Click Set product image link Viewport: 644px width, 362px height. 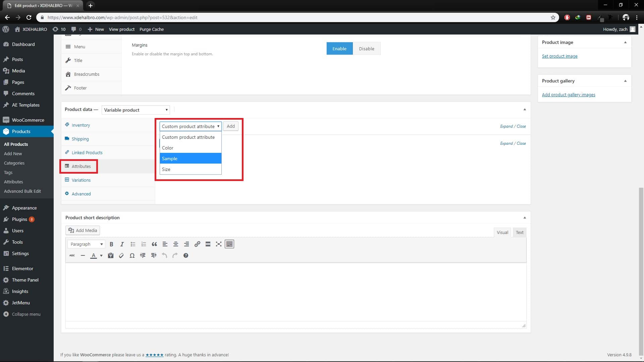click(x=559, y=56)
